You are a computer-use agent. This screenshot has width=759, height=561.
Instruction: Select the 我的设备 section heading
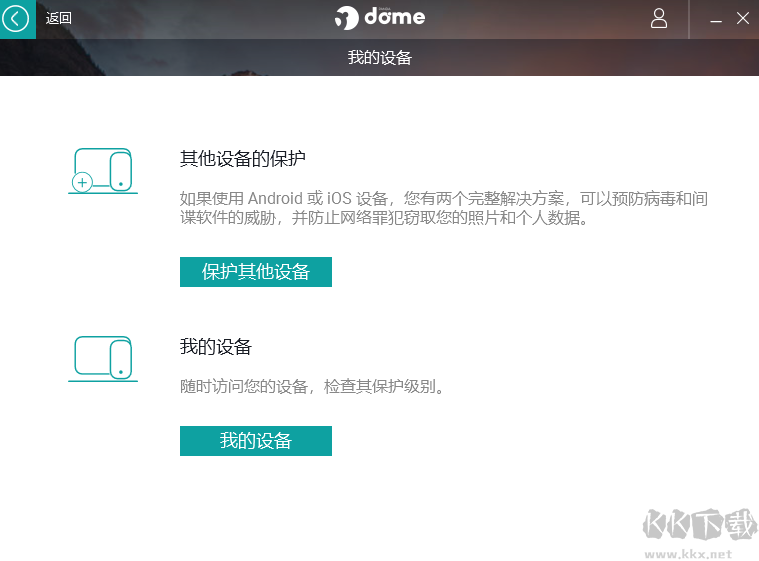tap(215, 347)
